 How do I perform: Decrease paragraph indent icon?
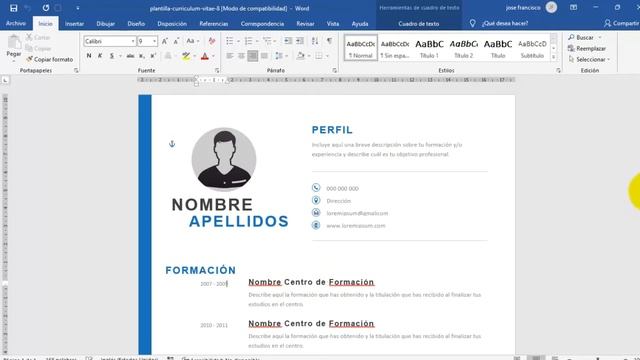[x=288, y=41]
